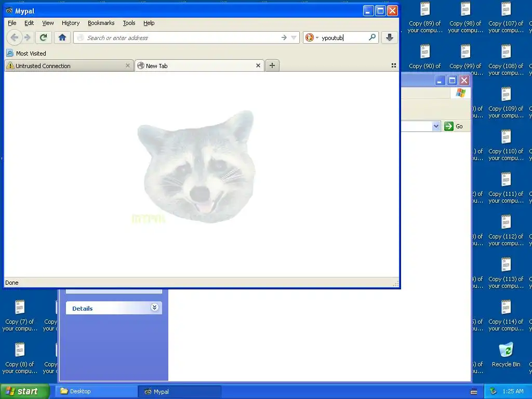
Task: Click the system tray network icon
Action: [493, 391]
